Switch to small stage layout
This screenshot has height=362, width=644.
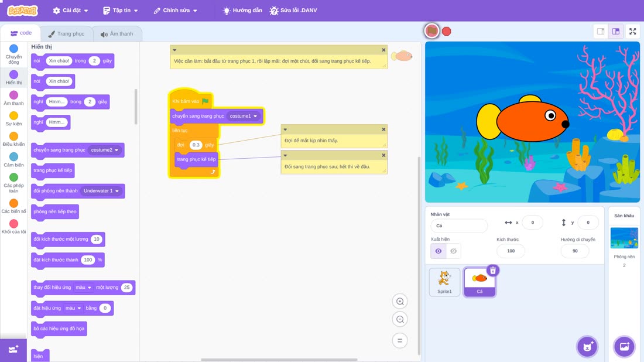point(601,31)
